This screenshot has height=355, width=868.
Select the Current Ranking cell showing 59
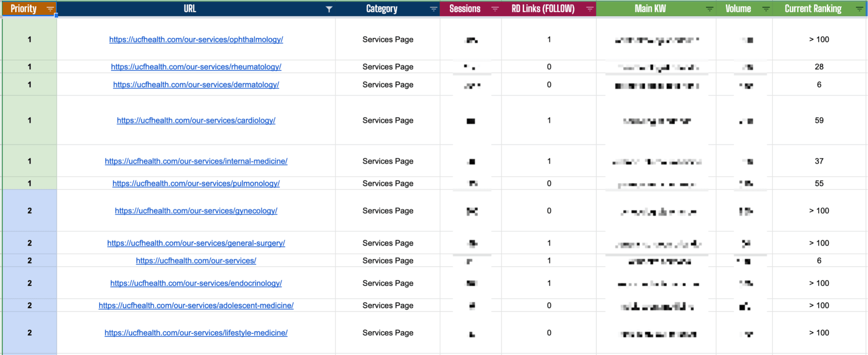point(819,120)
